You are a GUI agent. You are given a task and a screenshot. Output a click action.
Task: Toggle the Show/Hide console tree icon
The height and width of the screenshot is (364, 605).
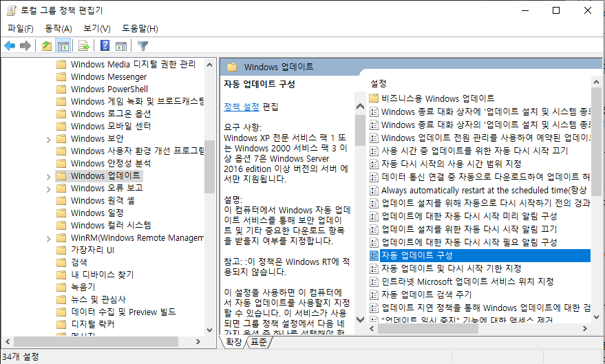click(63, 46)
